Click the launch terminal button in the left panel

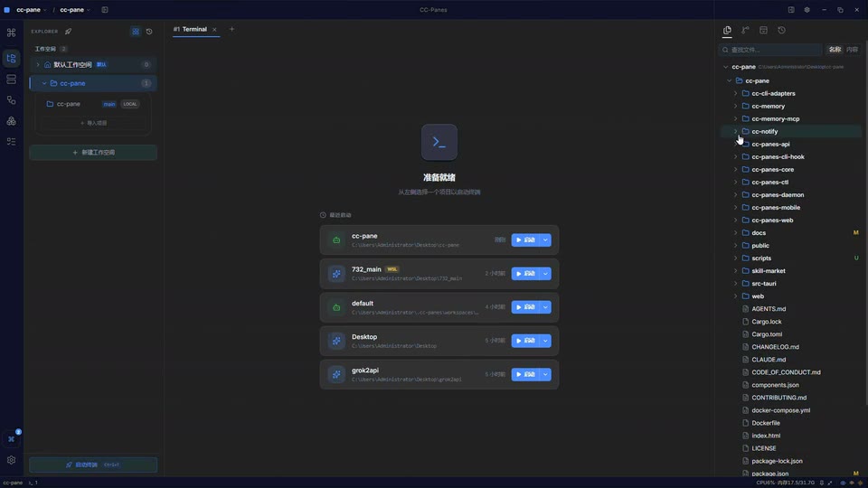(93, 465)
